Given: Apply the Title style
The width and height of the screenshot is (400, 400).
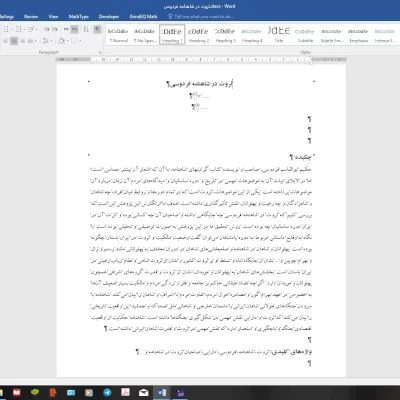Looking at the screenshot, I should pos(279,35).
